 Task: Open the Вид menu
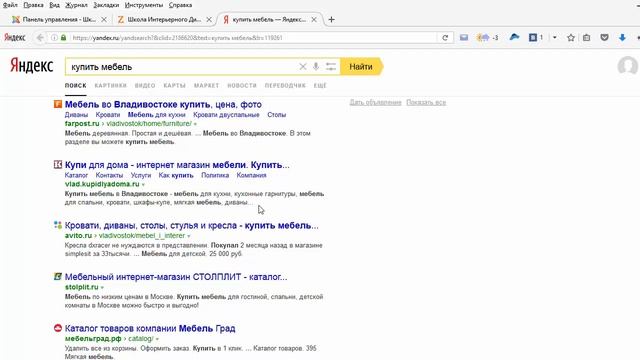54,5
